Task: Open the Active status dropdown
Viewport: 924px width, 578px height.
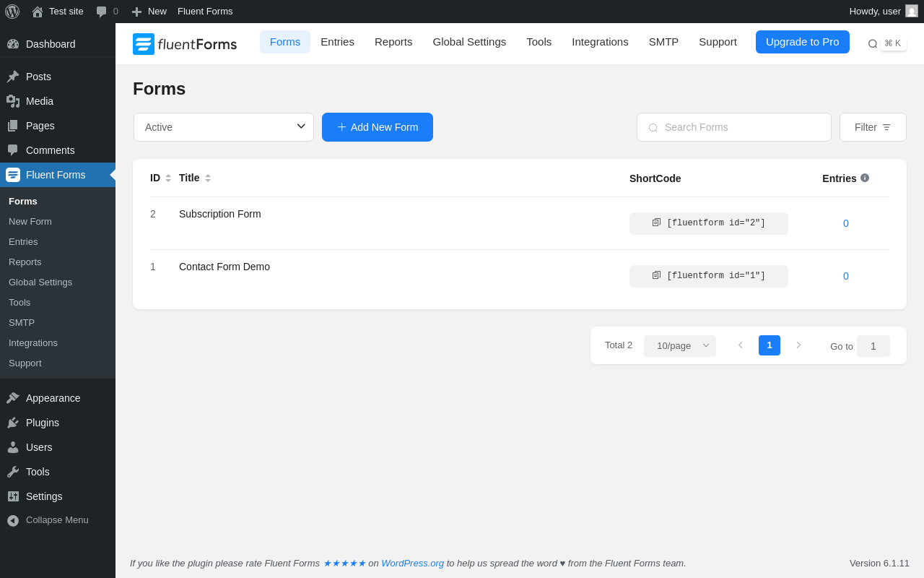Action: [x=224, y=127]
